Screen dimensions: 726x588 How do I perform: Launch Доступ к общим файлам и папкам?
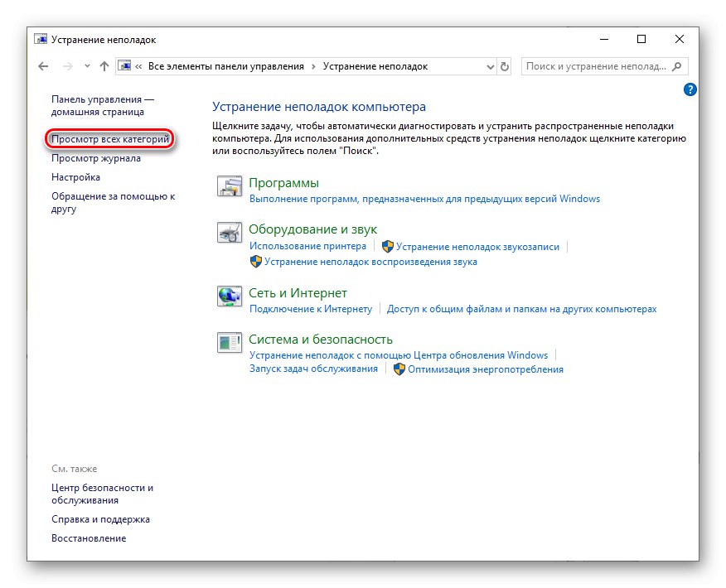(522, 309)
